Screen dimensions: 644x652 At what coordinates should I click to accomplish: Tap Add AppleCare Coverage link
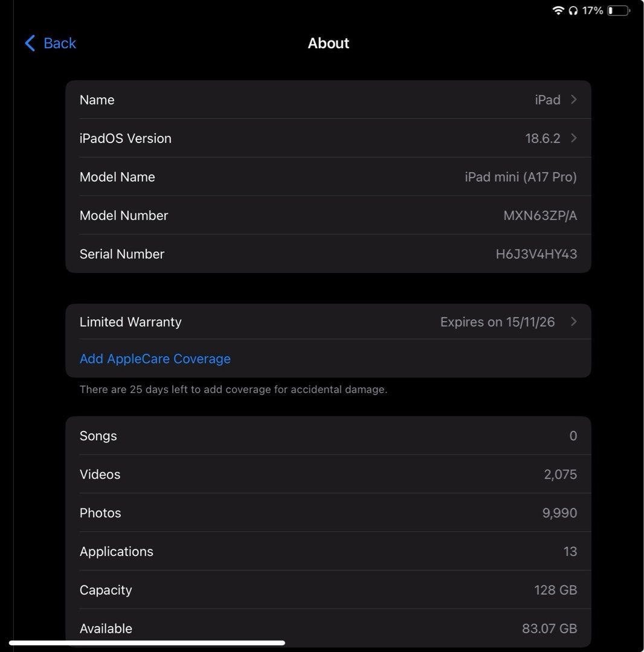155,359
